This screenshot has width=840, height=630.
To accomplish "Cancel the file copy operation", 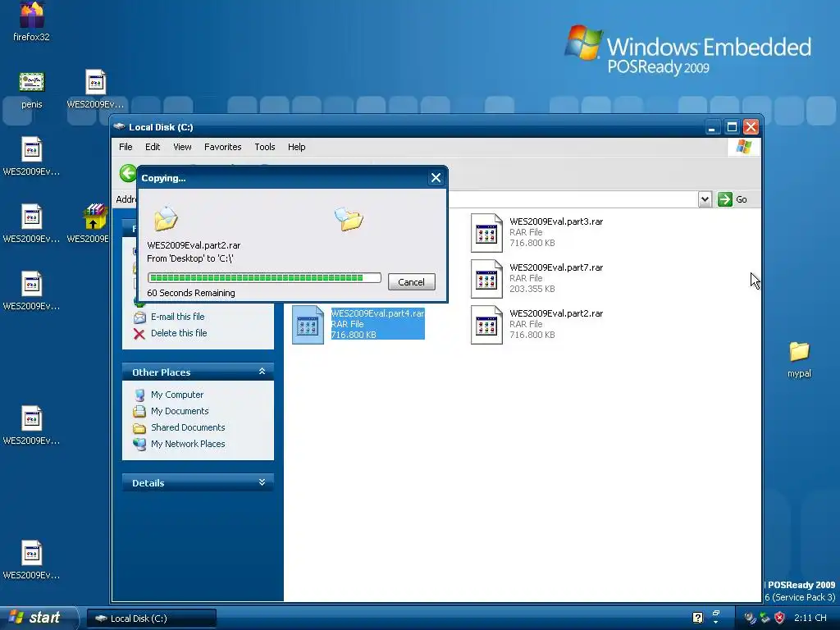I will pos(412,282).
